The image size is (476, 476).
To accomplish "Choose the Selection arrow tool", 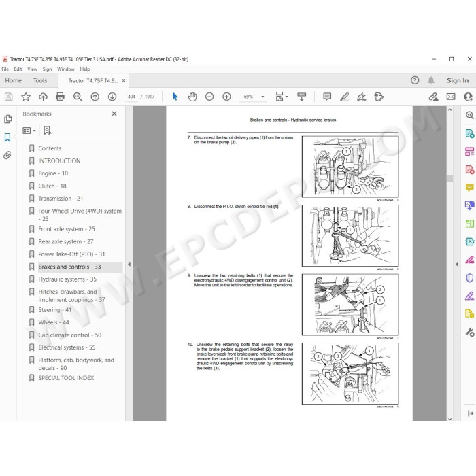I will coord(175,97).
